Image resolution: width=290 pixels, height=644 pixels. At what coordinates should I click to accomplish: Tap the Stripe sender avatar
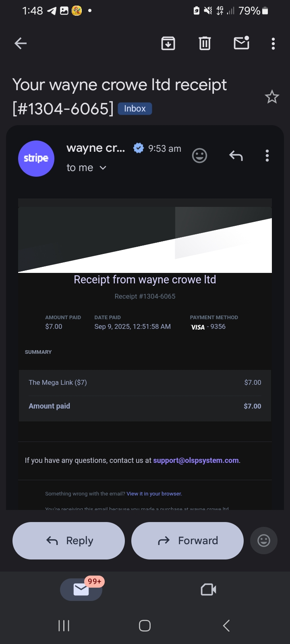click(36, 159)
